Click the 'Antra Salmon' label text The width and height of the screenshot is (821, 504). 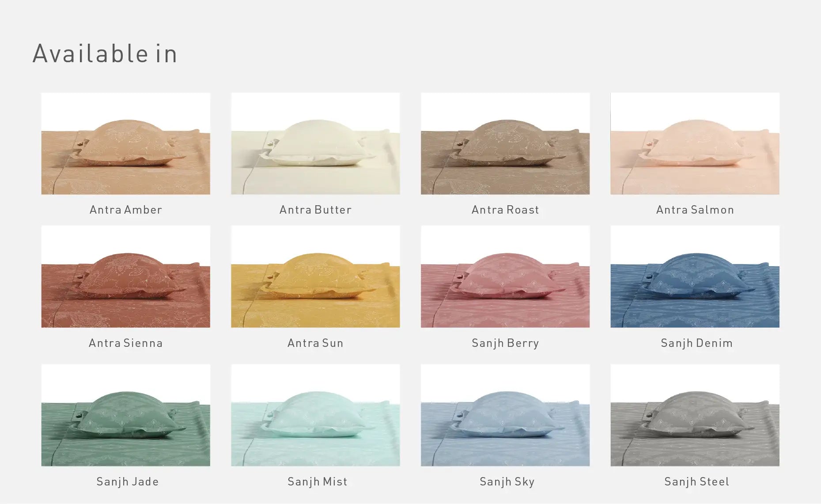(695, 210)
